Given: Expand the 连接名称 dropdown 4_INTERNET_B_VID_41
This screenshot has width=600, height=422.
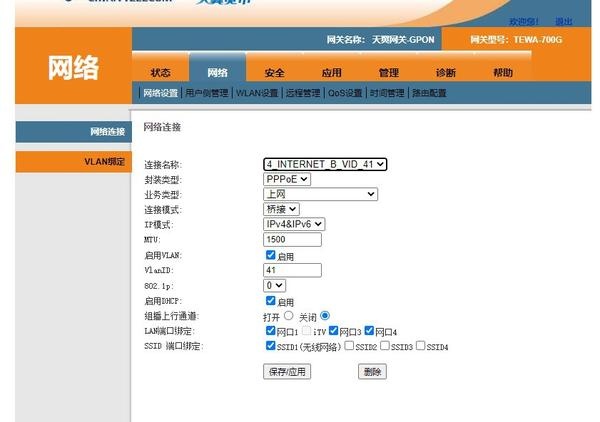Looking at the screenshot, I should coord(325,164).
